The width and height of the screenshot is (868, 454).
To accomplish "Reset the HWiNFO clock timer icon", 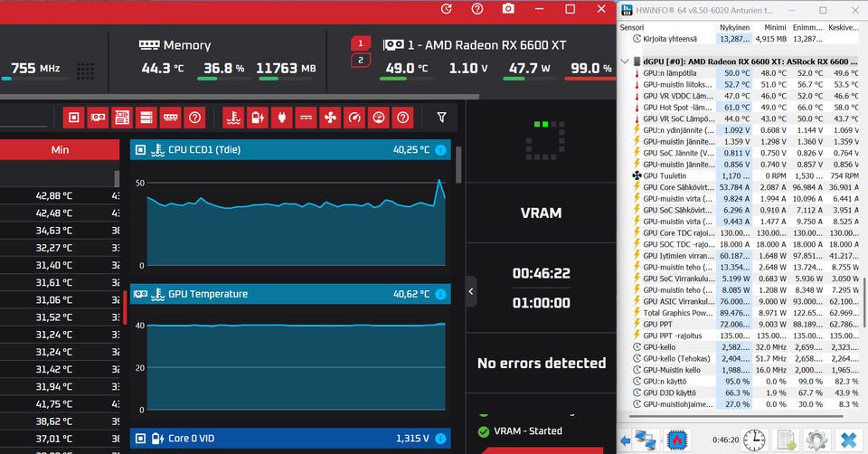I will point(754,440).
